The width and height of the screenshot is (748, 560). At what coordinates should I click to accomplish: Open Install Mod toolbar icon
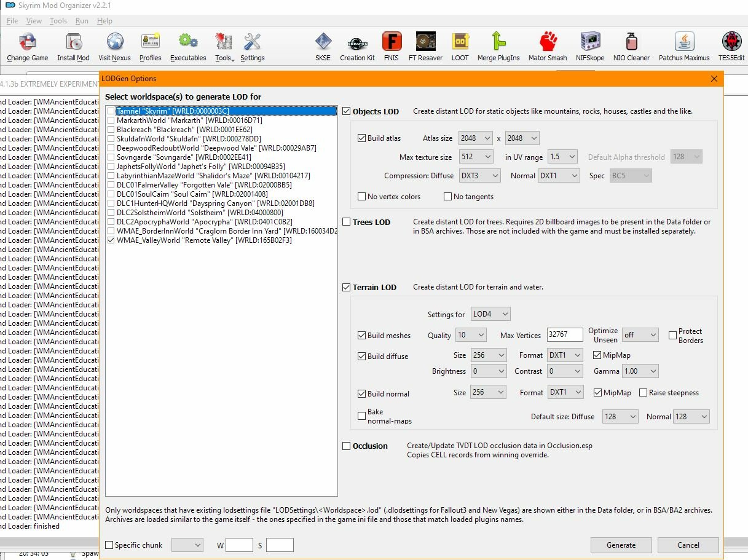73,42
